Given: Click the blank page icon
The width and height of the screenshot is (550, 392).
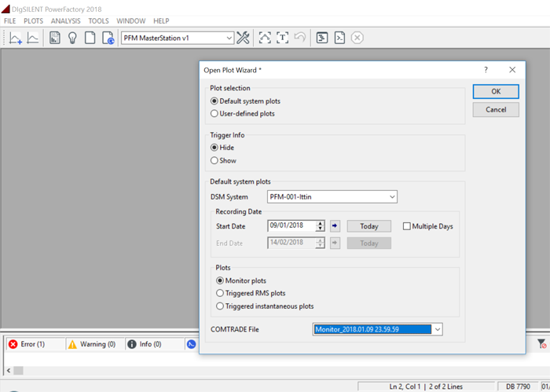Looking at the screenshot, I should pyautogui.click(x=90, y=38).
